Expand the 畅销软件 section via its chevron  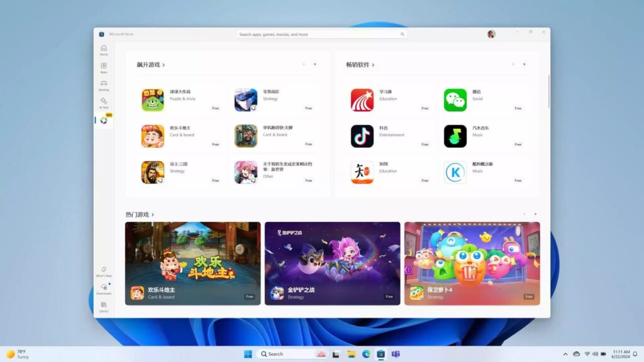[x=374, y=63]
